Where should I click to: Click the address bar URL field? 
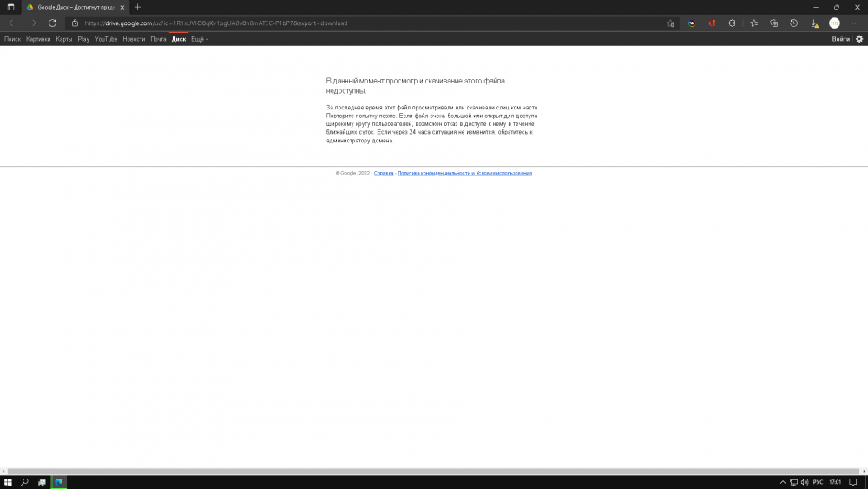[371, 23]
